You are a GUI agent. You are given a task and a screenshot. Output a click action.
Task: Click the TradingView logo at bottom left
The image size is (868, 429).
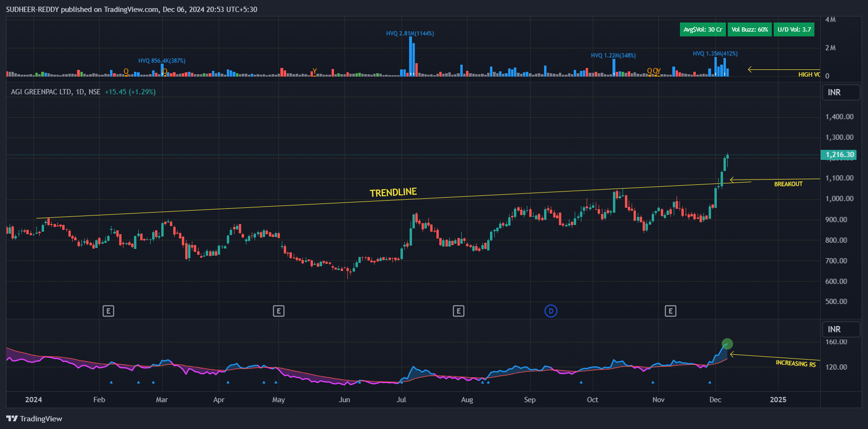click(34, 418)
